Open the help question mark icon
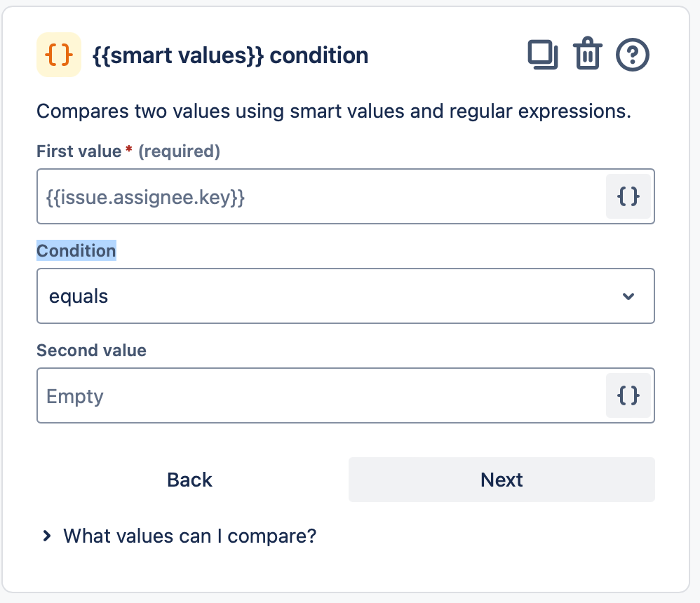This screenshot has width=700, height=603. tap(631, 54)
